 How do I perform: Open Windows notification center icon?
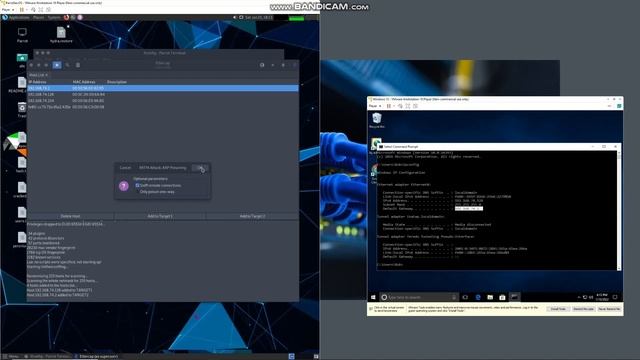tap(615, 297)
